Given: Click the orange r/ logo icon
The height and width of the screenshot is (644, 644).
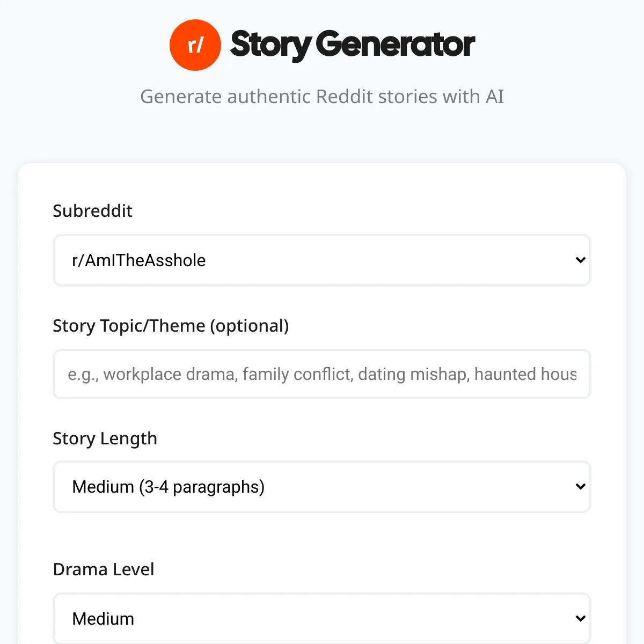Looking at the screenshot, I should [195, 45].
